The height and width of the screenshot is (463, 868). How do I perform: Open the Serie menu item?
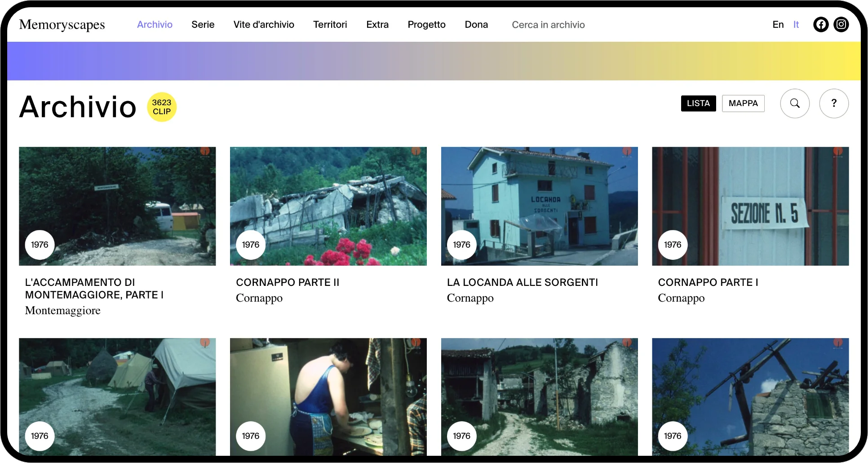[x=203, y=25]
